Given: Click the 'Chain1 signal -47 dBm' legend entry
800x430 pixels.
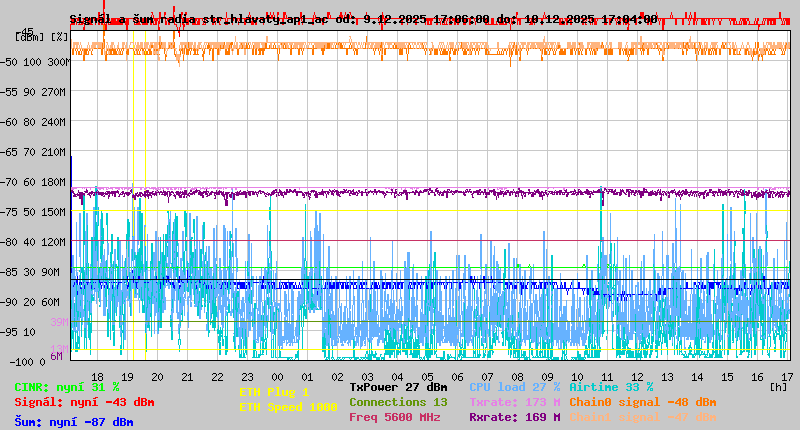Looking at the screenshot, I should click(643, 417).
